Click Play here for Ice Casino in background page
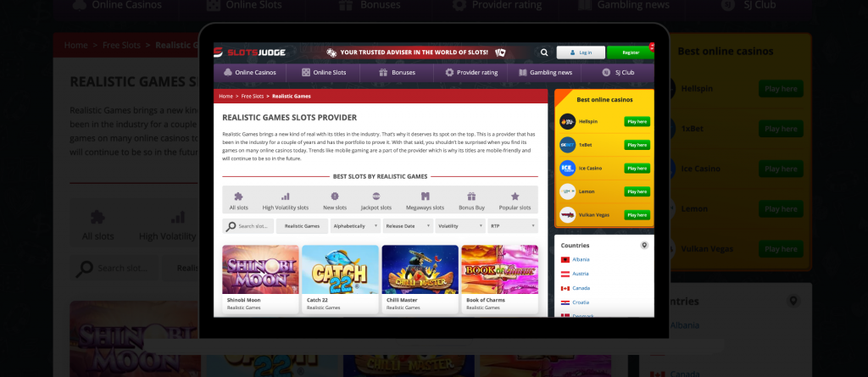The width and height of the screenshot is (868, 377). click(x=781, y=169)
